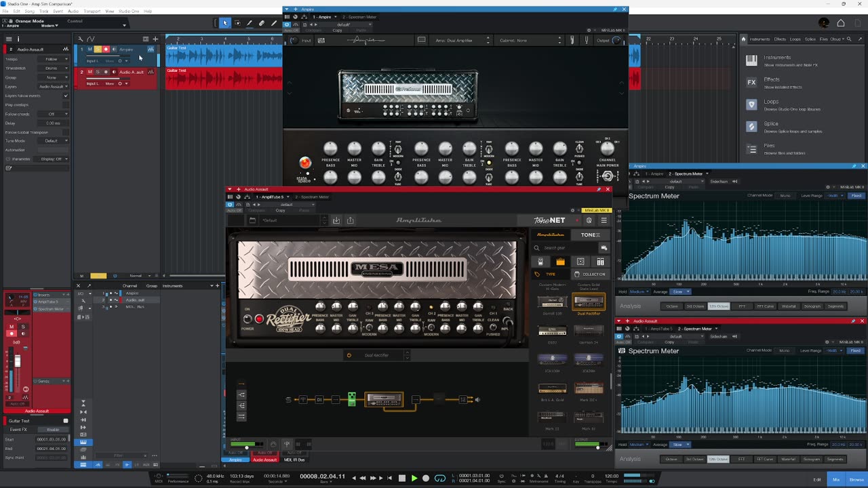
Task: Open the Track menu
Action: 45,12
